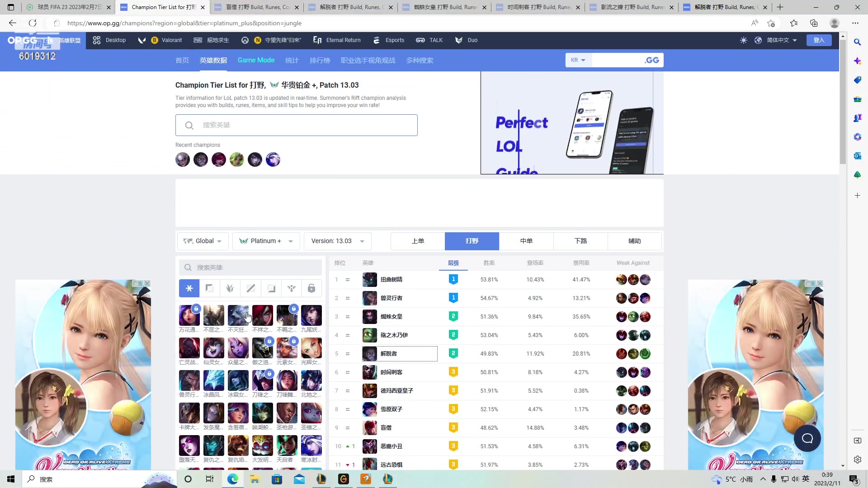Open the 兽灵行者 champion row
This screenshot has height=488, width=868.
click(x=496, y=298)
